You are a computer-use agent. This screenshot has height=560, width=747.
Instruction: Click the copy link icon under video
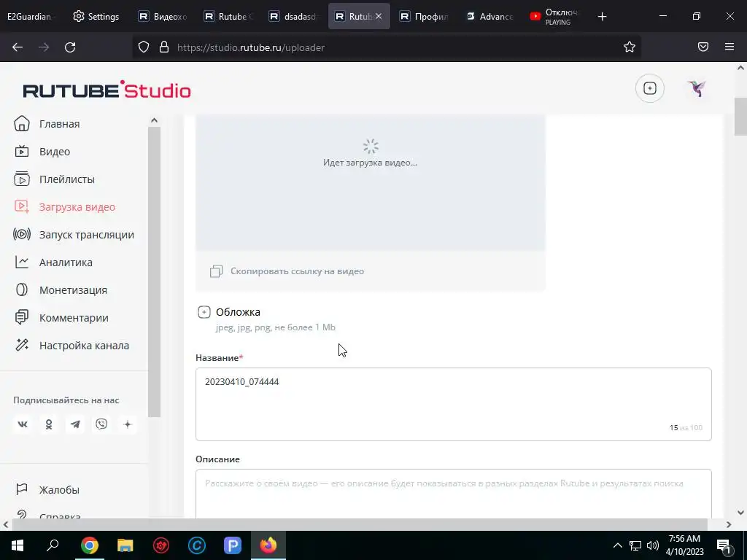pyautogui.click(x=216, y=271)
